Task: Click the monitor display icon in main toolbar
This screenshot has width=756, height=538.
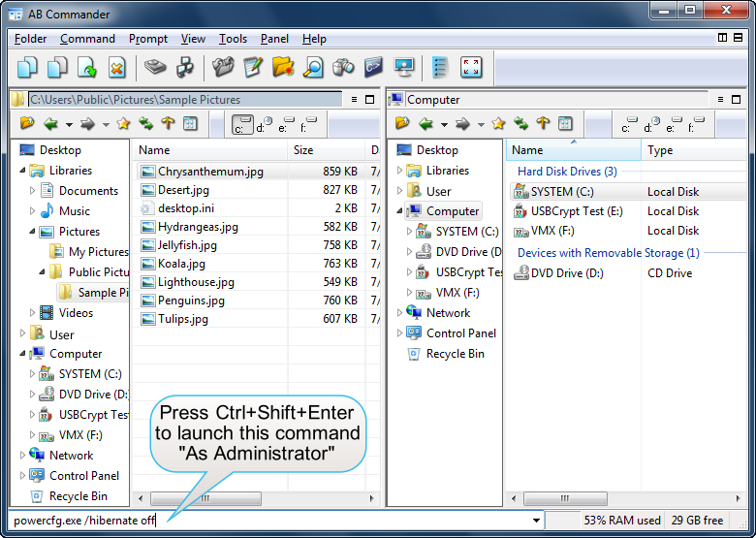Action: pyautogui.click(x=403, y=67)
